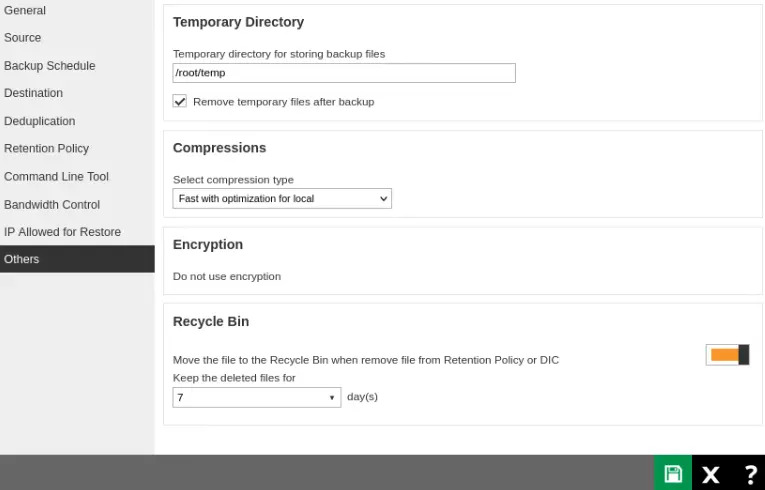Click the green Save disk icon

pyautogui.click(x=673, y=473)
